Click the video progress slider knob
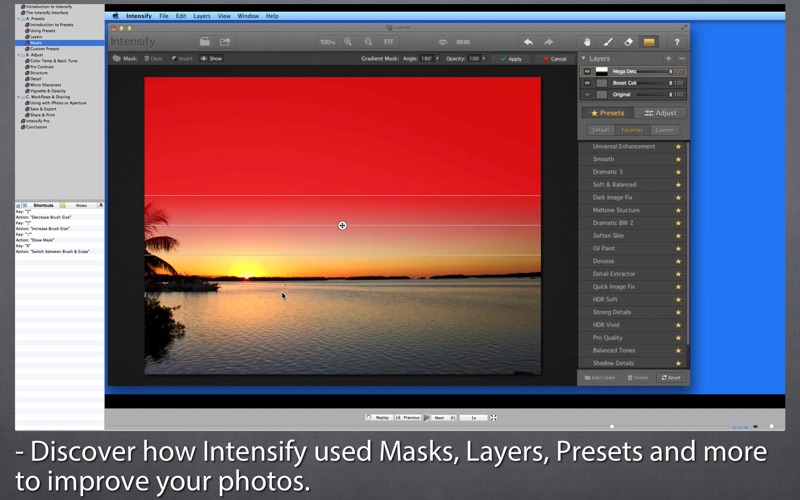The height and width of the screenshot is (500, 800). coord(612,427)
